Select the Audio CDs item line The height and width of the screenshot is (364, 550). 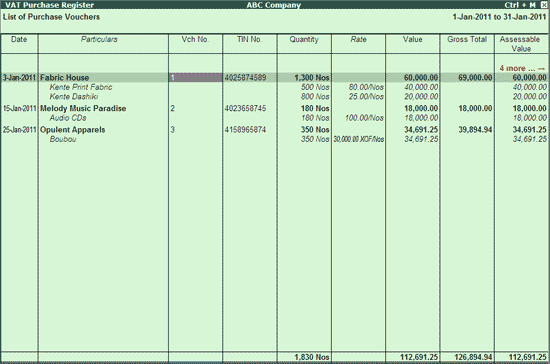pyautogui.click(x=68, y=118)
